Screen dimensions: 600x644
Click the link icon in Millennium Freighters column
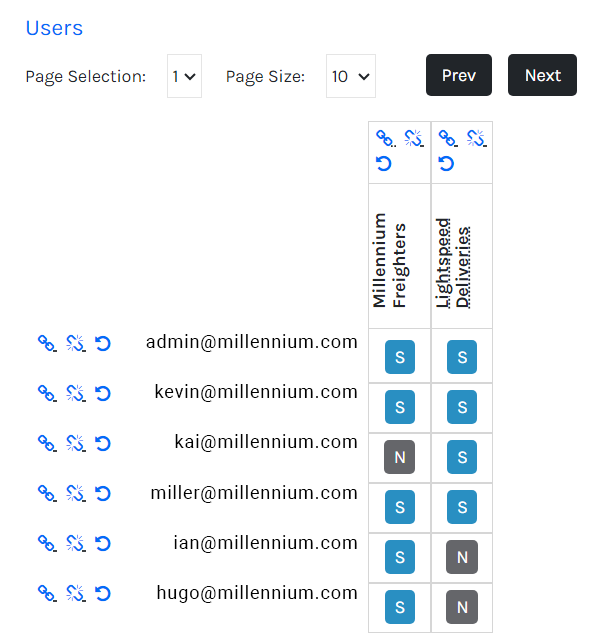pyautogui.click(x=386, y=138)
